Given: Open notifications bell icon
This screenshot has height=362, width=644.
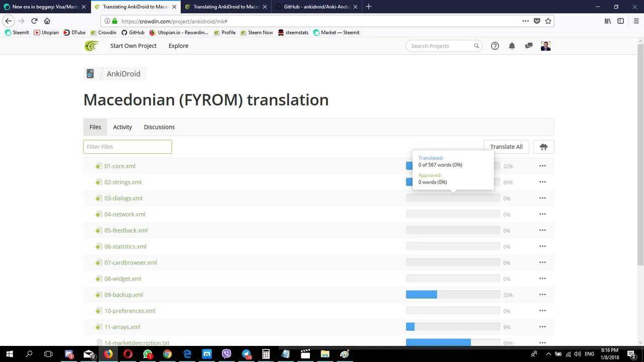Looking at the screenshot, I should [x=512, y=46].
